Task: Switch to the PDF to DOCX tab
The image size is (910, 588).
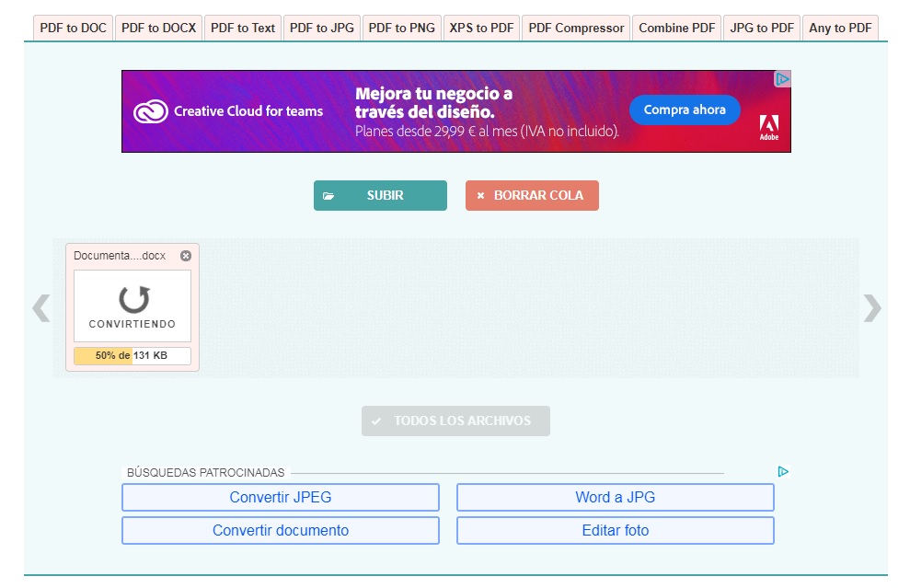Action: [x=158, y=28]
